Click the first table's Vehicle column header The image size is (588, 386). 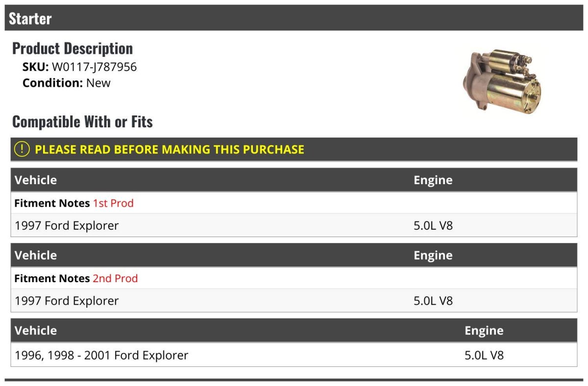(x=36, y=180)
